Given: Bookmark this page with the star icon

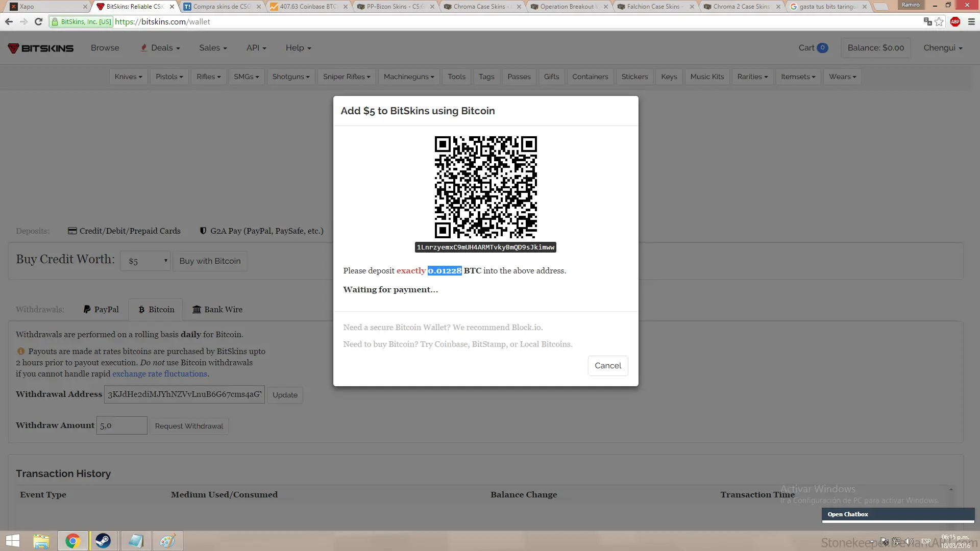Looking at the screenshot, I should click(939, 22).
